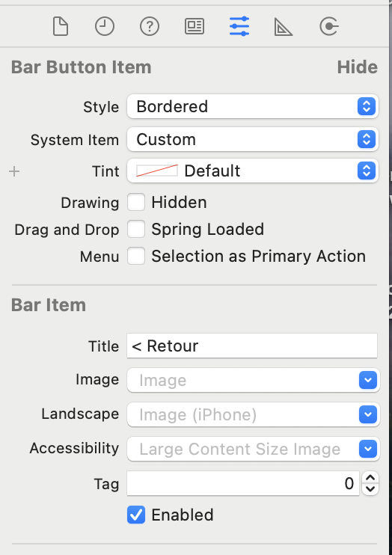This screenshot has width=392, height=555.
Task: Open the Quick Help inspector
Action: coord(150,26)
